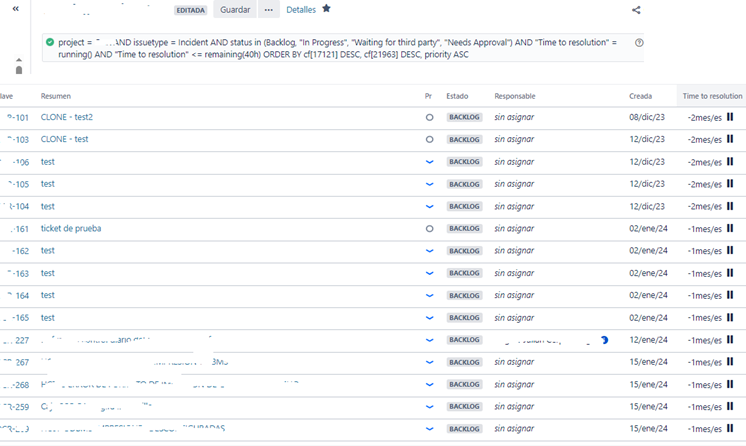Click the JQL query input field
746x446 pixels.
coord(343,48)
